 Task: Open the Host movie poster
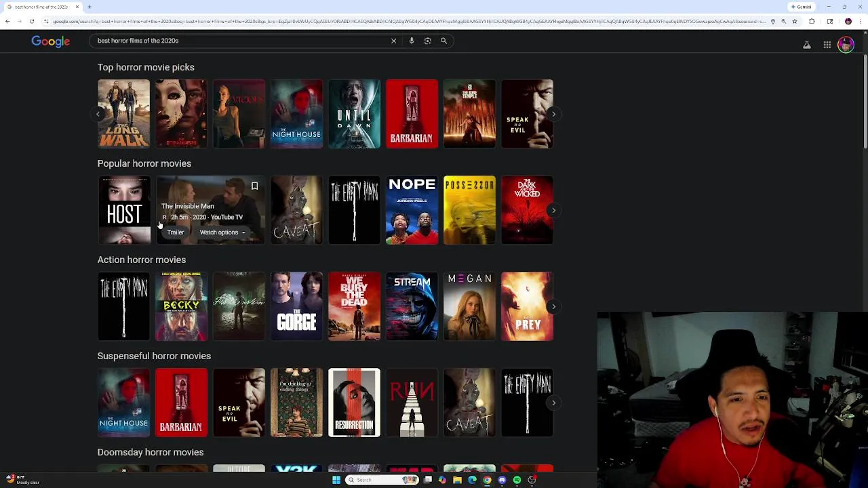(123, 210)
